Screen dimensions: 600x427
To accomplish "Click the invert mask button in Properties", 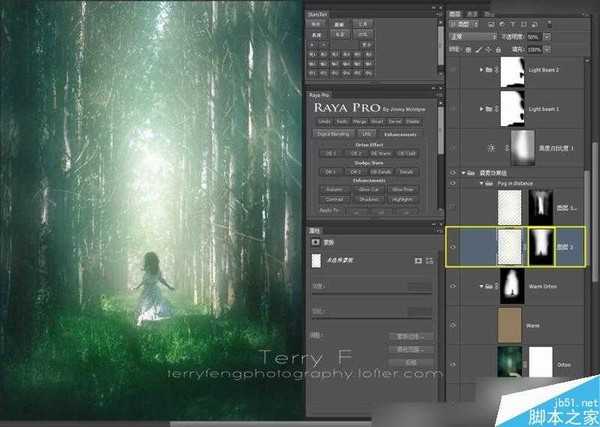I will (411, 362).
